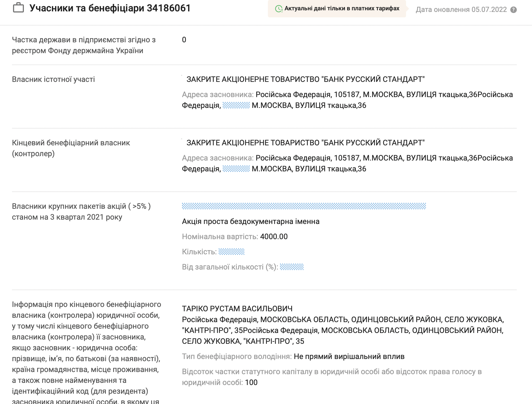The image size is (532, 404).
Task: Click the blurred "Від загальної кількості (%)" value
Action: 292,267
